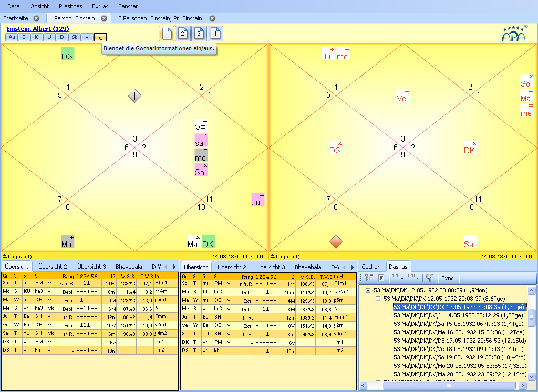Turn off the highlighted G Gochar button
Screen dimensions: 538x392
[100, 37]
